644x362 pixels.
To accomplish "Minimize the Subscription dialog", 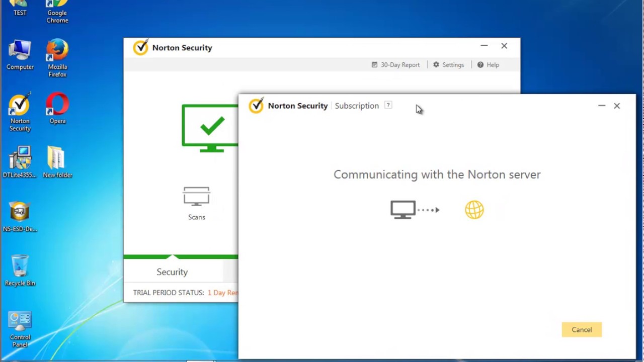I will coord(602,106).
